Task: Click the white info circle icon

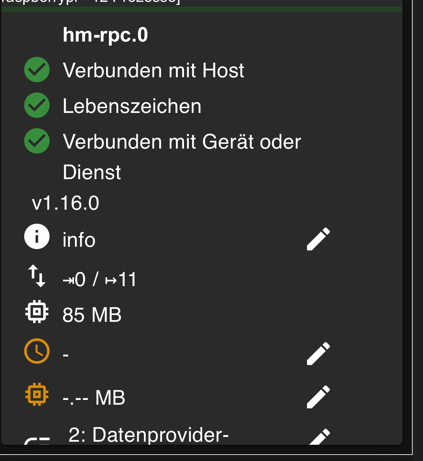Action: (37, 237)
